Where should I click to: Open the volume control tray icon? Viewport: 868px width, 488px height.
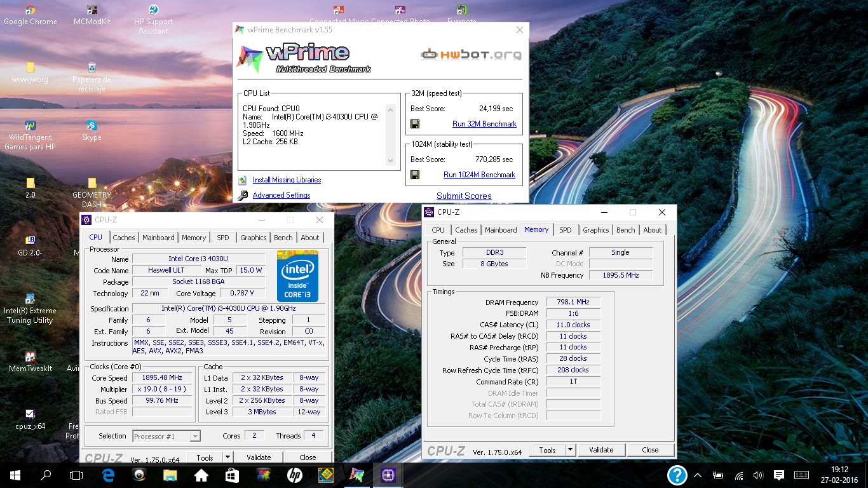click(758, 475)
